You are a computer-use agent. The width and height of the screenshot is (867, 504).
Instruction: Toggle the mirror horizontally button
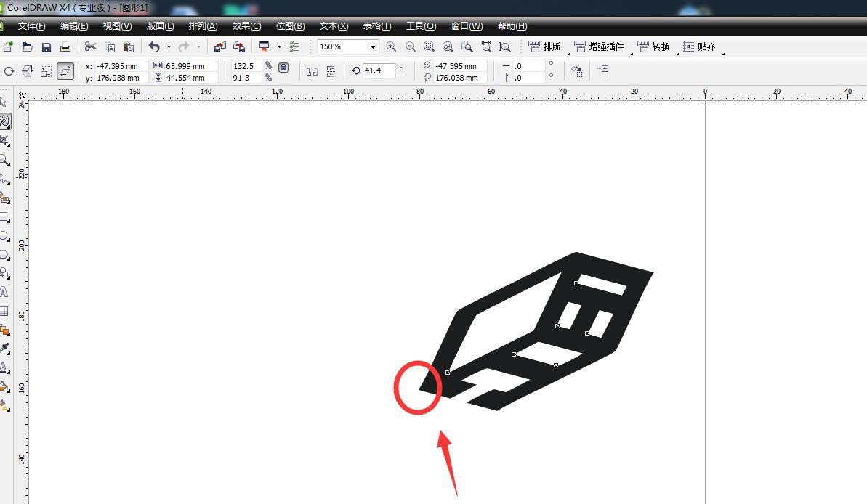click(312, 71)
